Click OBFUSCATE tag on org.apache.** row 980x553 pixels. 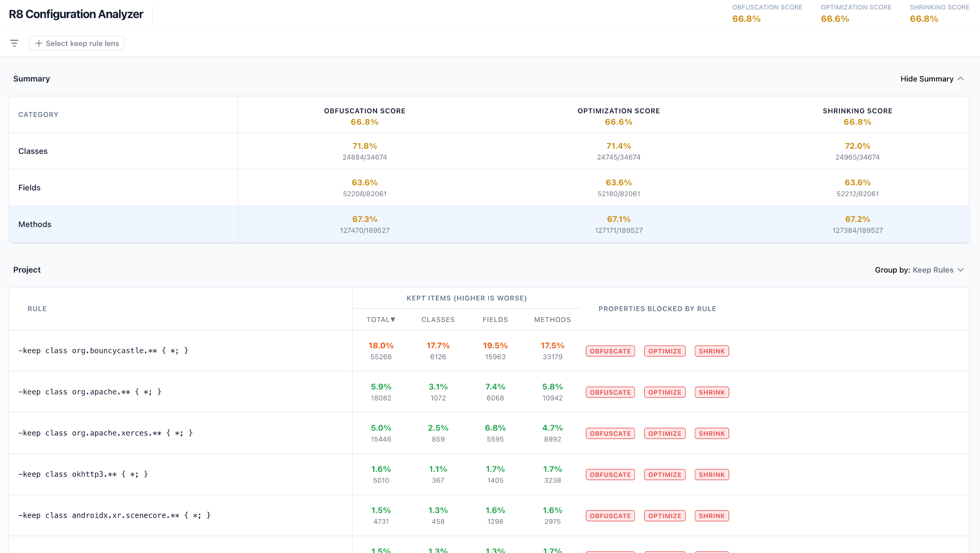click(x=610, y=392)
